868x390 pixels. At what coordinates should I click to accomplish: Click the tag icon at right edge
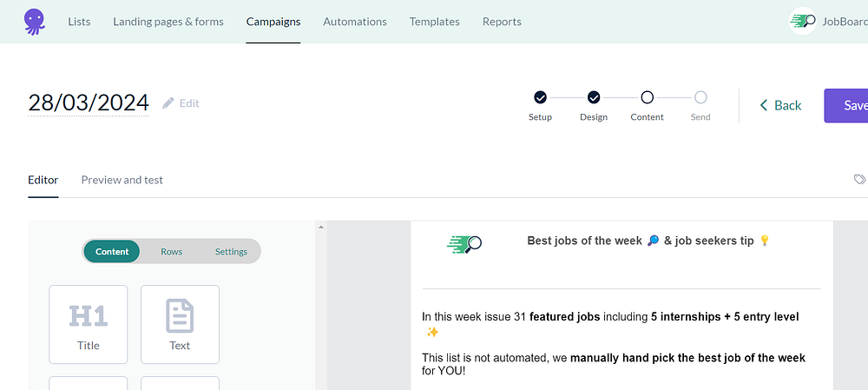coord(859,180)
